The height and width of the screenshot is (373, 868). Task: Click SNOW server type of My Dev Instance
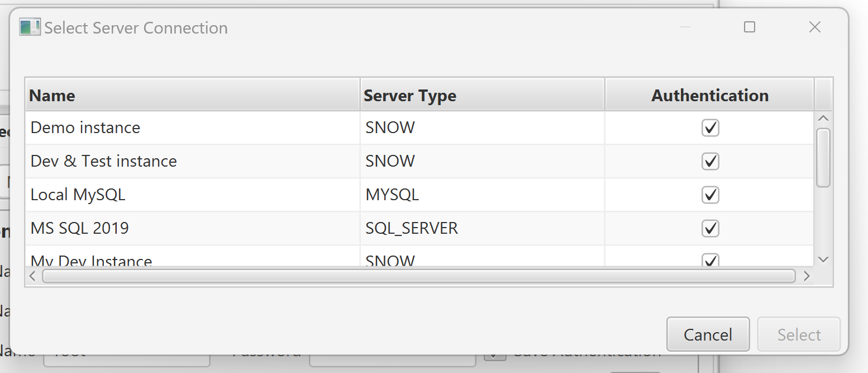390,260
